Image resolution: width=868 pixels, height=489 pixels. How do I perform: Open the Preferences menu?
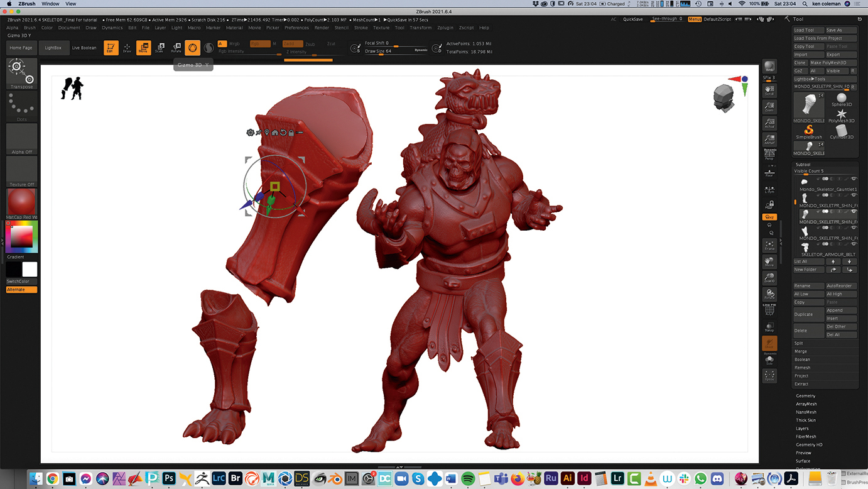(x=296, y=28)
